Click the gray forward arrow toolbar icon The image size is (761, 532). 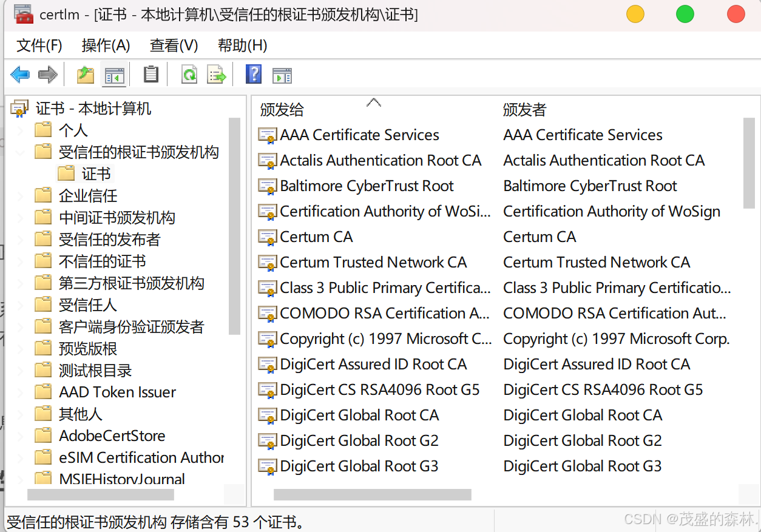point(47,75)
